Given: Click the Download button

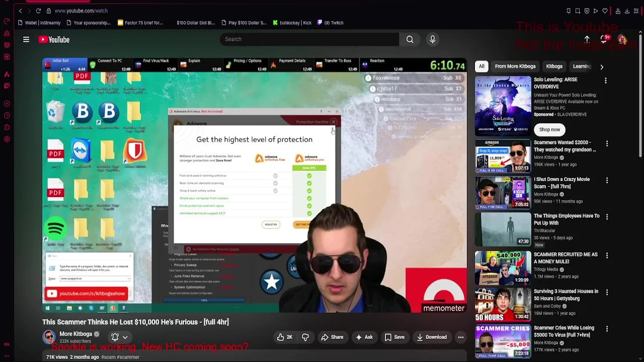Looking at the screenshot, I should (x=432, y=337).
